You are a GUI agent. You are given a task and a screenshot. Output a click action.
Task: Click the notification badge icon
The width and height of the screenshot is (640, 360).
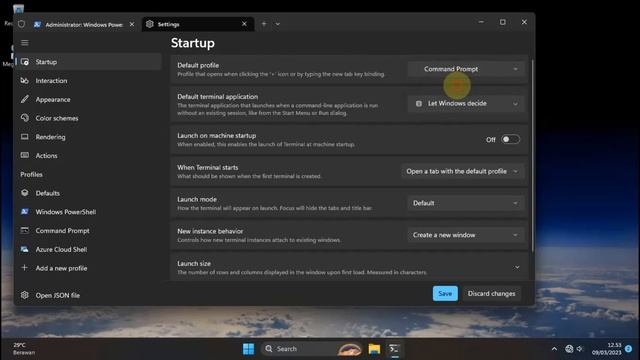629,349
